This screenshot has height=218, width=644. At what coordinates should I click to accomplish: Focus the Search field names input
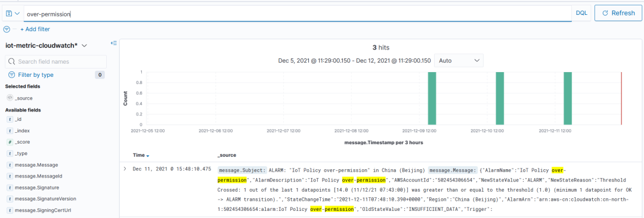click(x=55, y=61)
